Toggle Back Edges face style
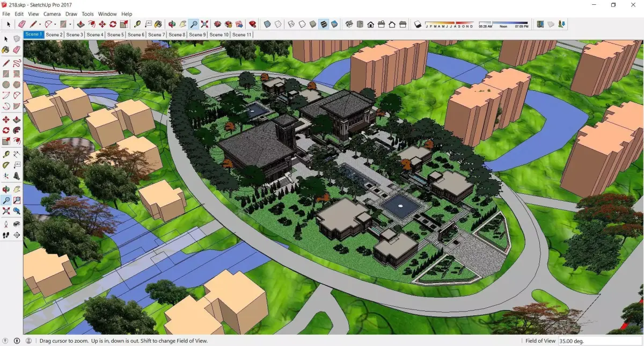Screen dimensions: 644x346 point(278,24)
